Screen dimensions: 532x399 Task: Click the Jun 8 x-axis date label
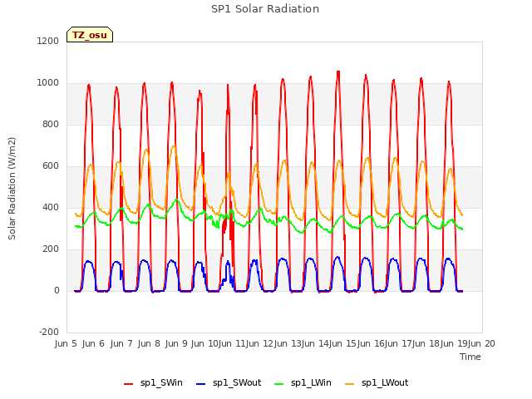pyautogui.click(x=149, y=343)
